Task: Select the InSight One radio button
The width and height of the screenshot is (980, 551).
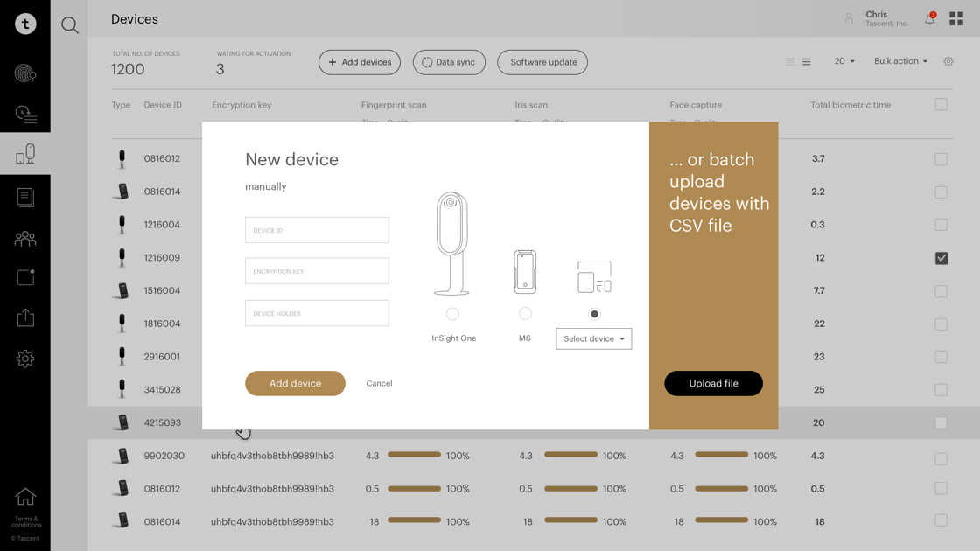Action: point(452,314)
